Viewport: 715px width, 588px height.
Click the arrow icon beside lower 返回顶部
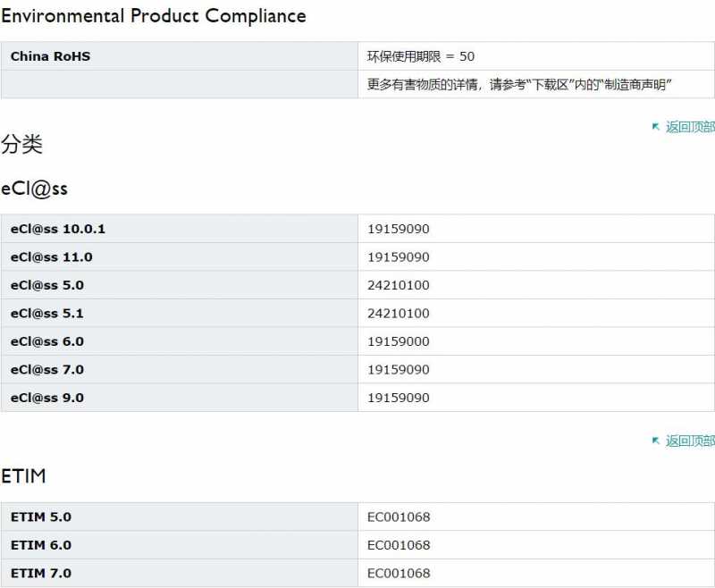coord(656,441)
